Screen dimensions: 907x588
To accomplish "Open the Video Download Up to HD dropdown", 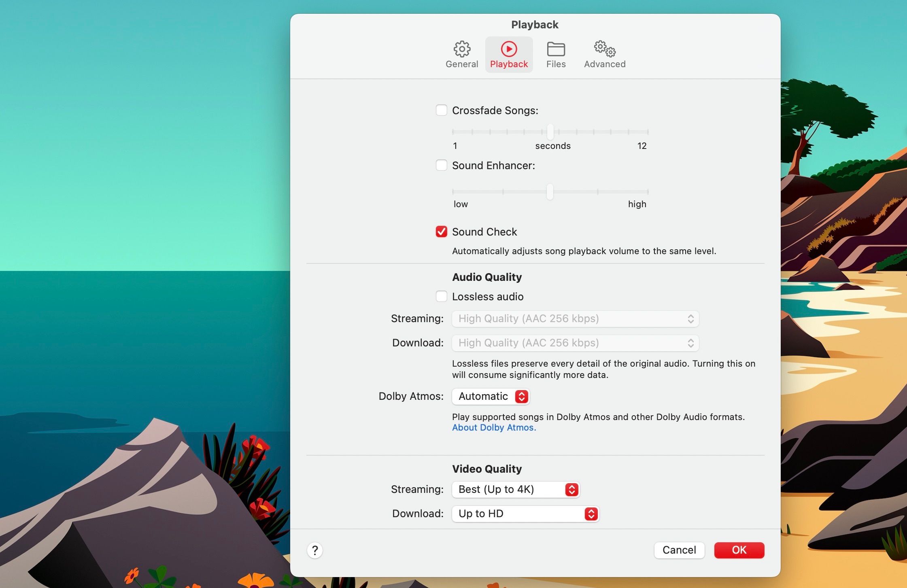I will [x=525, y=514].
